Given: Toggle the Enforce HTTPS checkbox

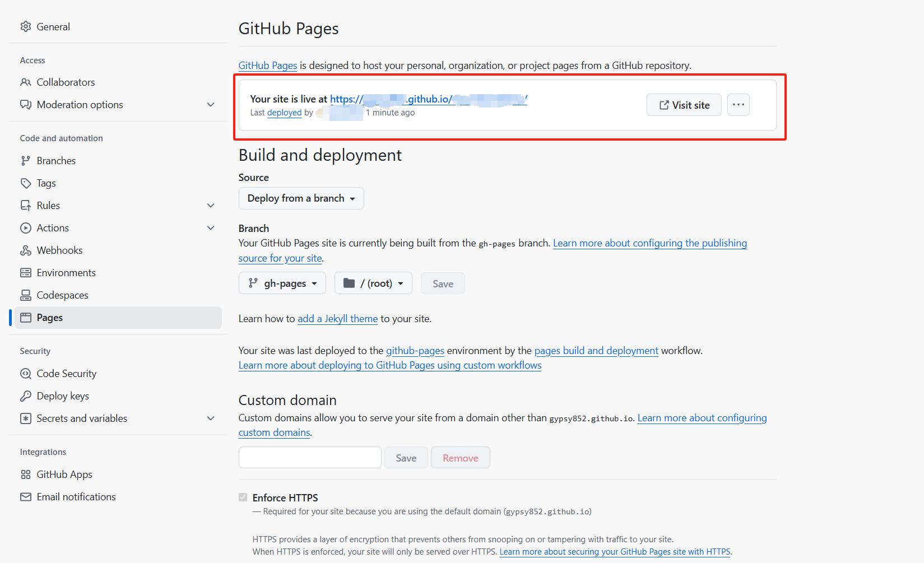Looking at the screenshot, I should click(x=243, y=497).
